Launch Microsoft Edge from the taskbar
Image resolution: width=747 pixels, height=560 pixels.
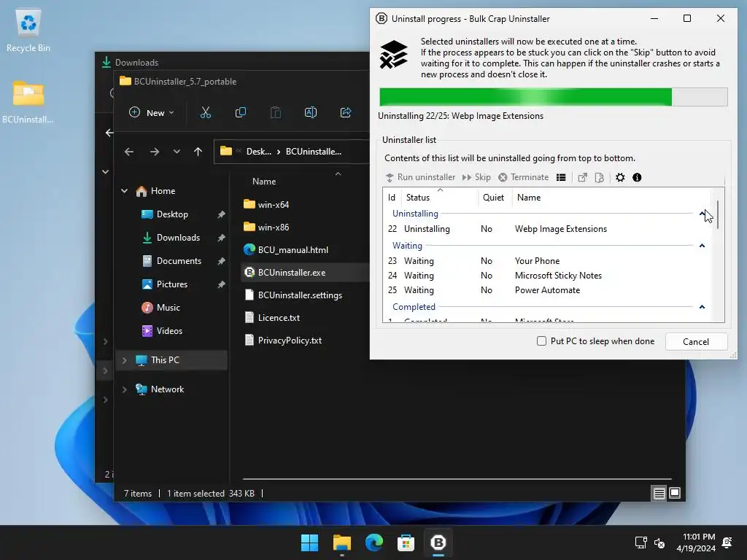374,542
